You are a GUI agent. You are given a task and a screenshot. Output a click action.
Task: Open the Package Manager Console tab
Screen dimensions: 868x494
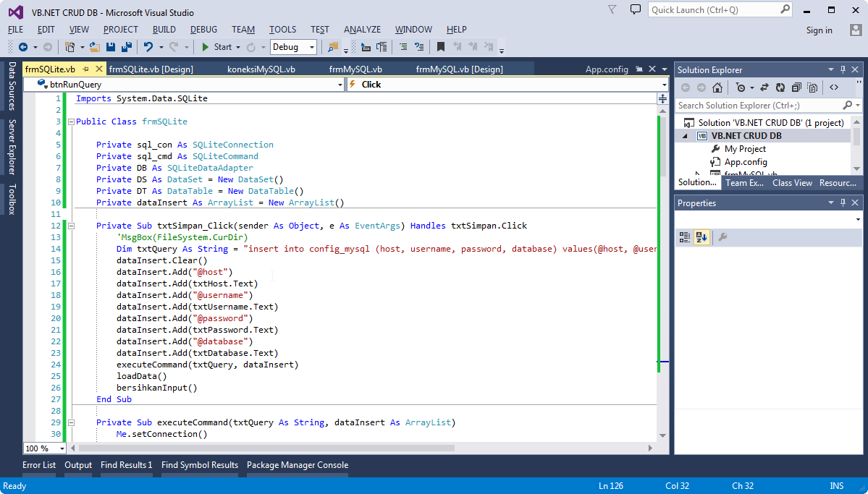point(298,465)
